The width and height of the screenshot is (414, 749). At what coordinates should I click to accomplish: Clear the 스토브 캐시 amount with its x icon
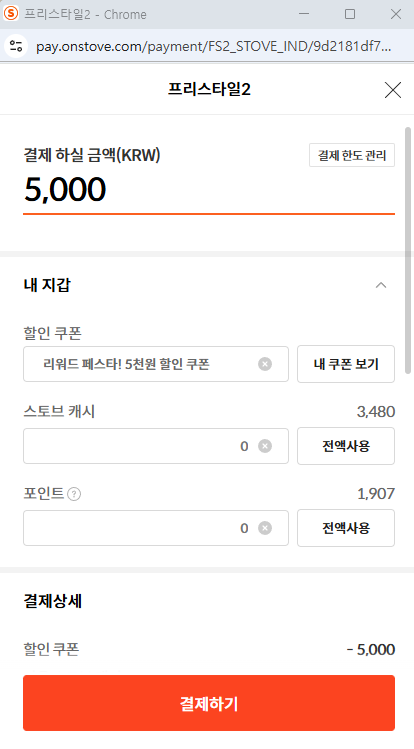coord(265,446)
